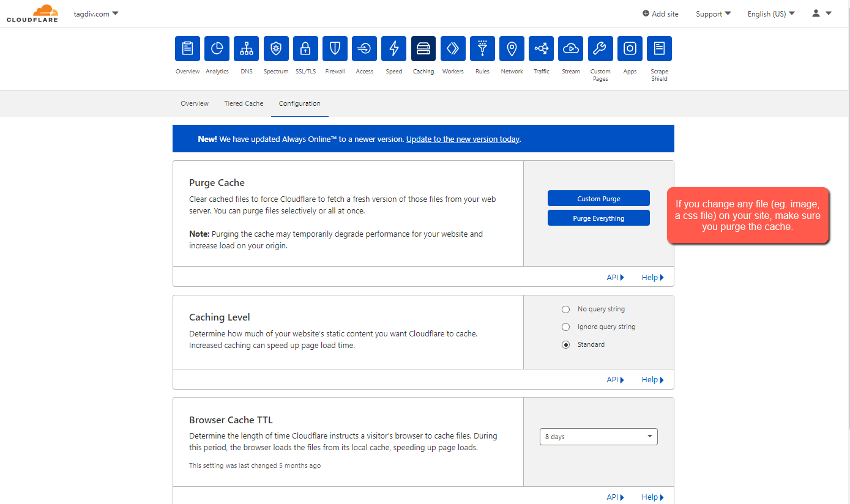Screen dimensions: 850x504
Task: Expand API under Browser Cache TTL
Action: [x=615, y=497]
